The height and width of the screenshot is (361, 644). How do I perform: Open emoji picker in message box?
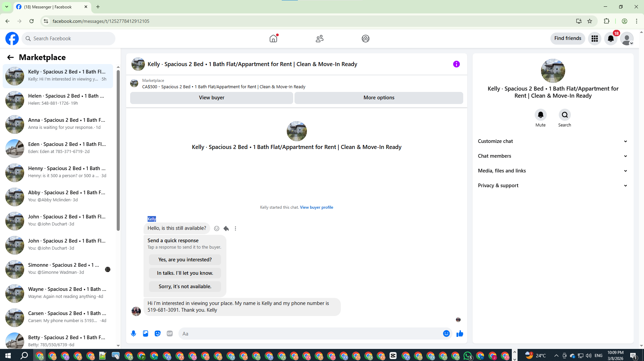(446, 333)
